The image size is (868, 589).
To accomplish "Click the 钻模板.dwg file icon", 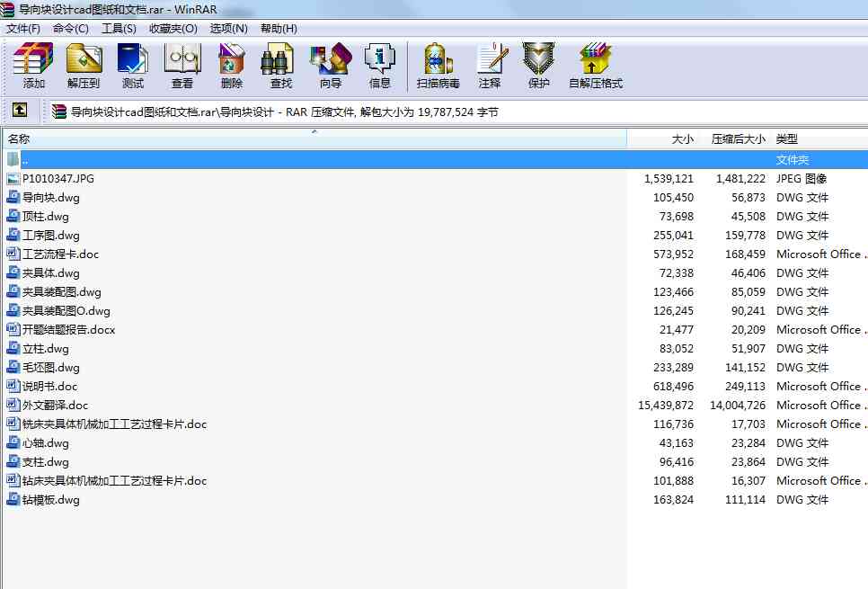I will pos(13,499).
